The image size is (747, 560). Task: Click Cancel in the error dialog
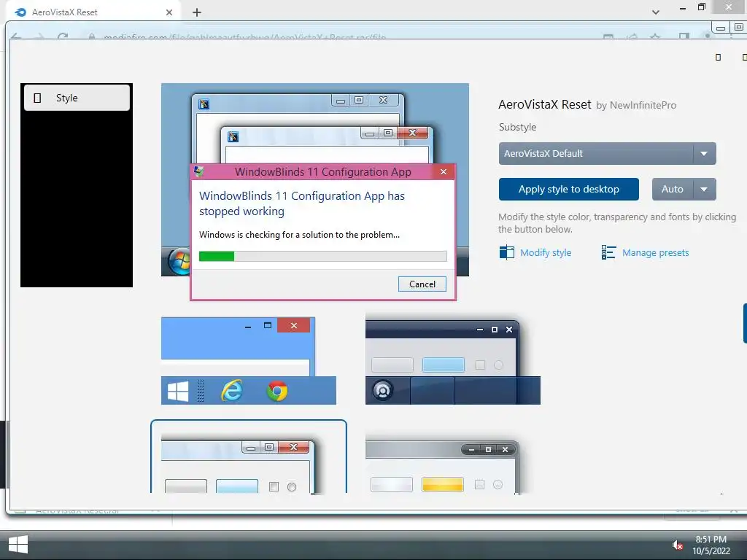422,284
